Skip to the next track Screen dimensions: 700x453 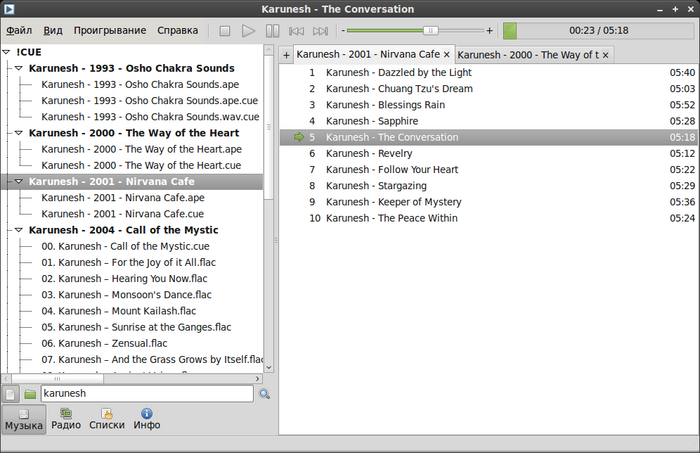click(x=320, y=31)
